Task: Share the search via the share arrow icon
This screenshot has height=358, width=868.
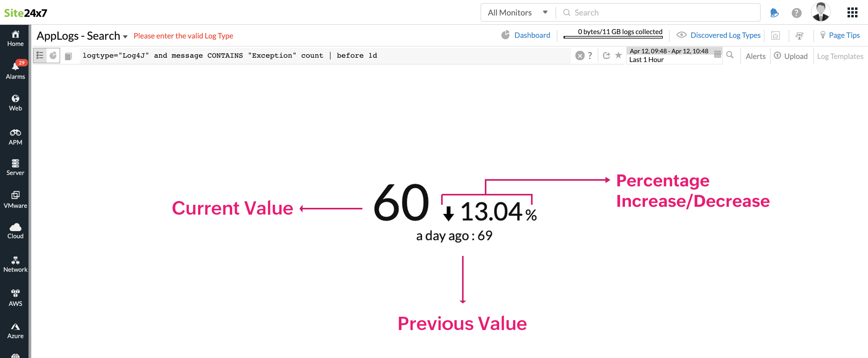Action: point(607,56)
